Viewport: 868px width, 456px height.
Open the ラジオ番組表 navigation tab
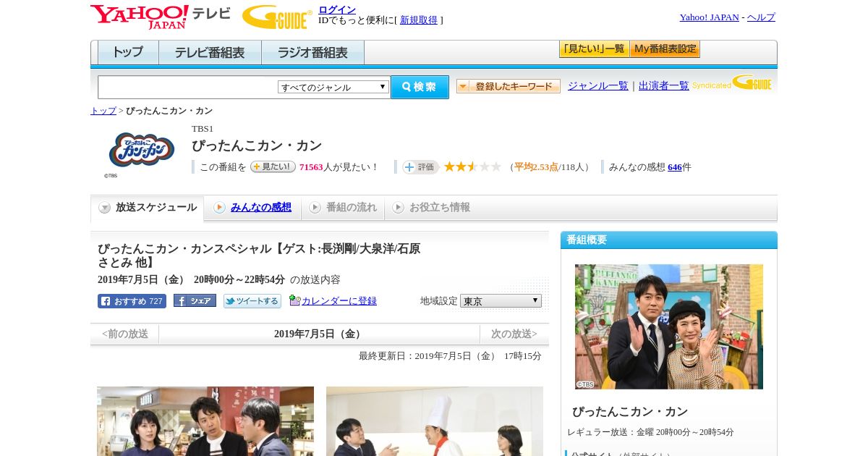312,53
